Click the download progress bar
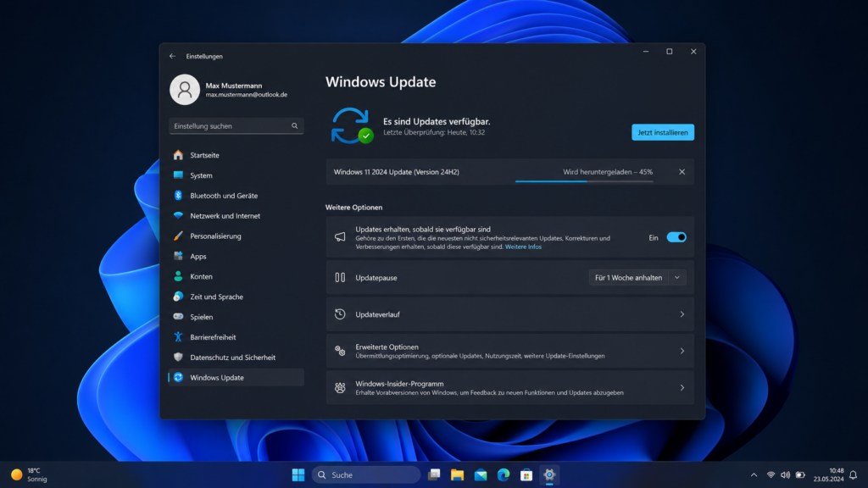This screenshot has width=868, height=488. tap(584, 181)
